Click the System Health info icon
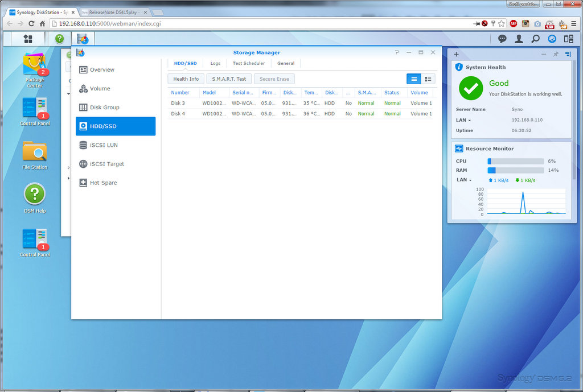The width and height of the screenshot is (583, 392). click(x=459, y=67)
